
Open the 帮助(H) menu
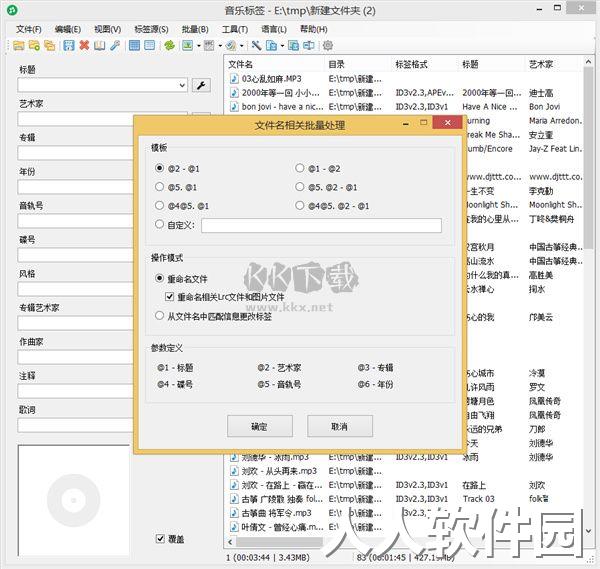coord(314,29)
